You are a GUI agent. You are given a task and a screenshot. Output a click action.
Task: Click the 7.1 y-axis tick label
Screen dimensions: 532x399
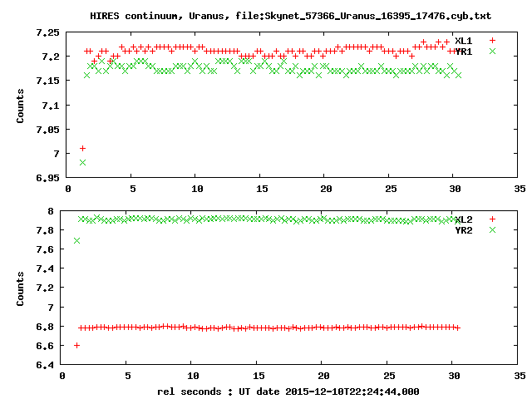click(51, 106)
